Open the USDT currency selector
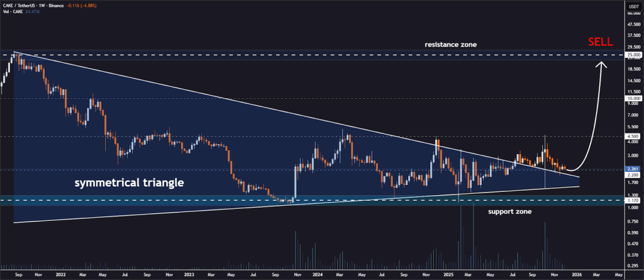Viewport: 644px width, 280px height. pos(635,6)
